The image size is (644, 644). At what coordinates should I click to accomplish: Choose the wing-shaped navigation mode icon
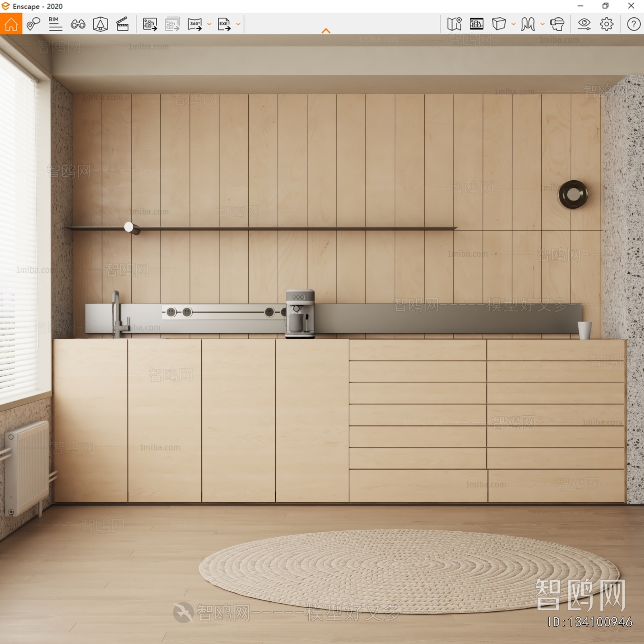pos(528,24)
